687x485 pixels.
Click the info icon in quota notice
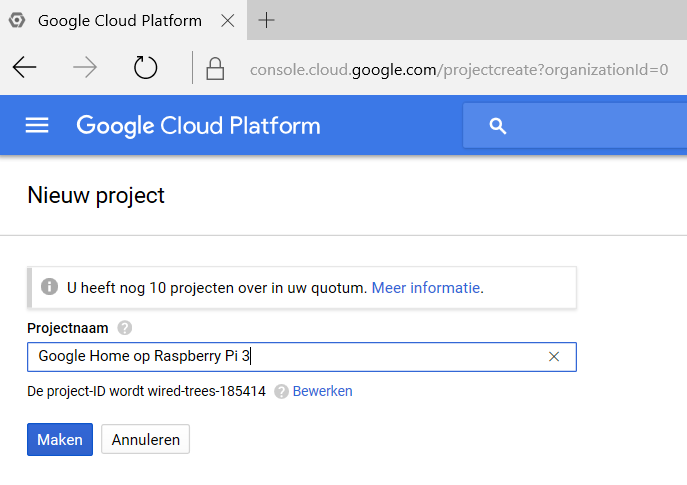point(50,287)
